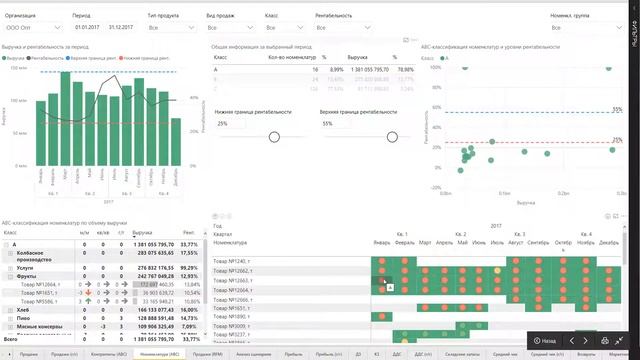This screenshot has height=360, width=640.
Task: Click the Выручка sort arrow in ABC table header
Action: click(134, 237)
